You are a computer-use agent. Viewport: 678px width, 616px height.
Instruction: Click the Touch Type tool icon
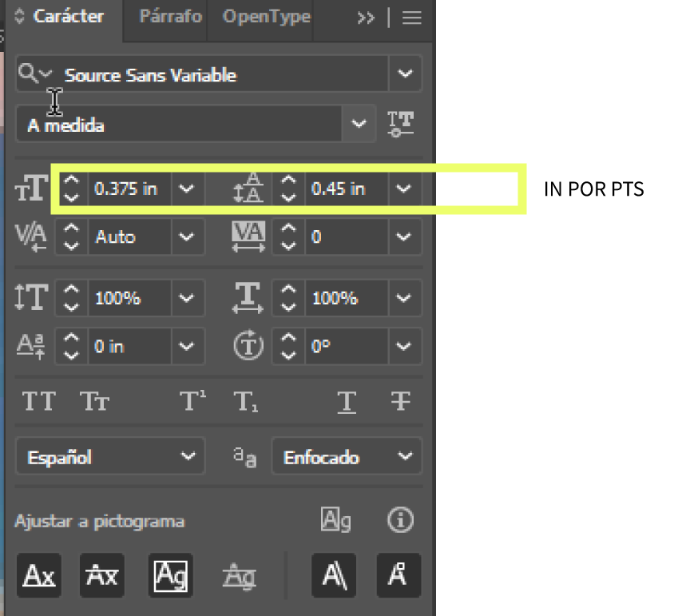point(400,124)
